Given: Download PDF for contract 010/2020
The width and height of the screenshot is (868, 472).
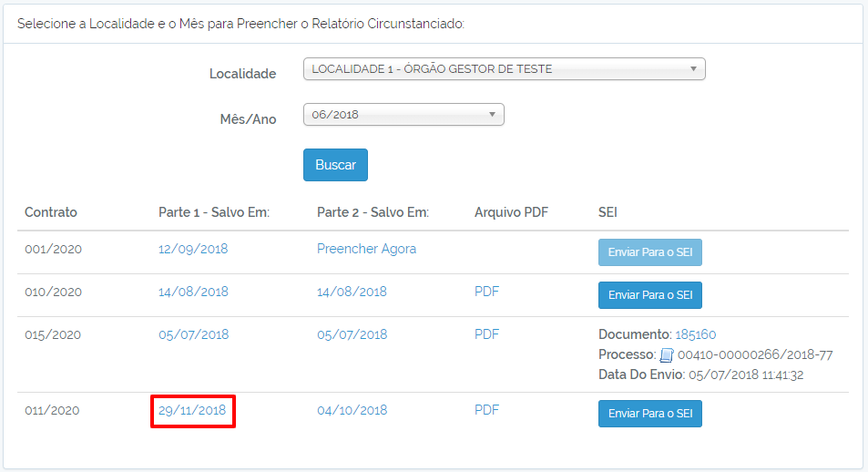Looking at the screenshot, I should (x=486, y=292).
